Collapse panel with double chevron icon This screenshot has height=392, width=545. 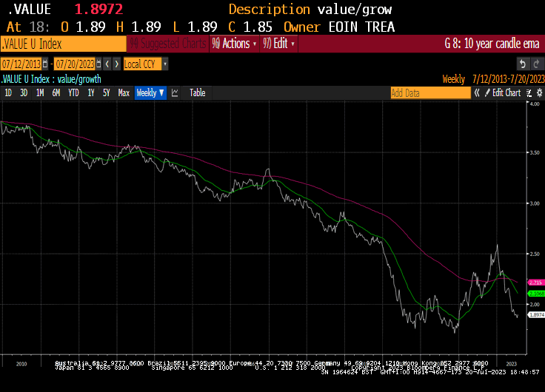click(x=477, y=92)
